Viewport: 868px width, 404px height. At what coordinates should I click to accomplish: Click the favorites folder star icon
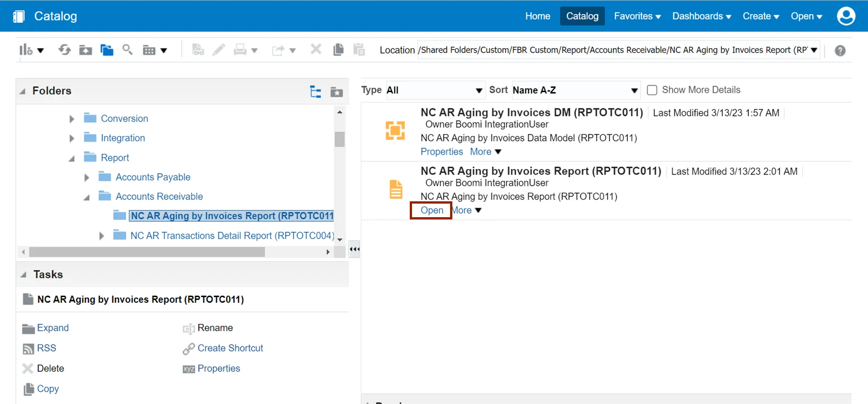336,92
